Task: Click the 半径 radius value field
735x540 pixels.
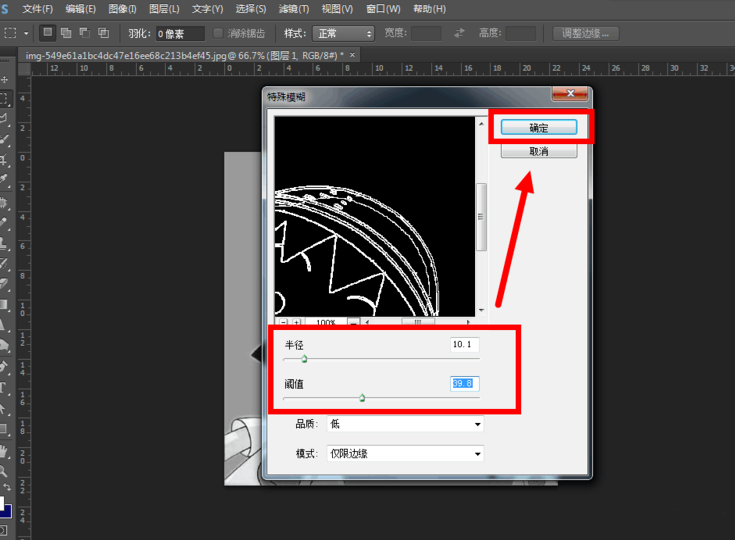Action: (464, 345)
